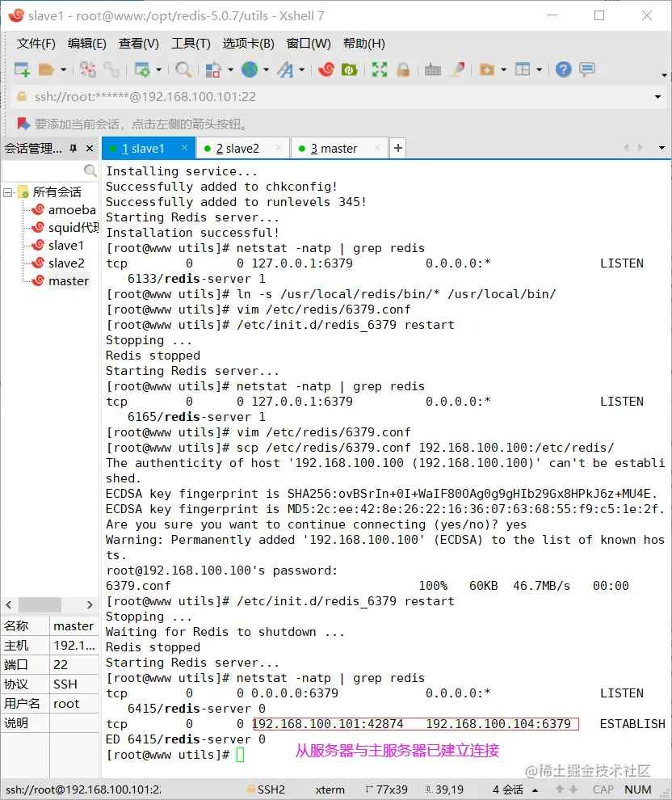
Task: Expand the new folder dropdown arrow
Action: [504, 69]
